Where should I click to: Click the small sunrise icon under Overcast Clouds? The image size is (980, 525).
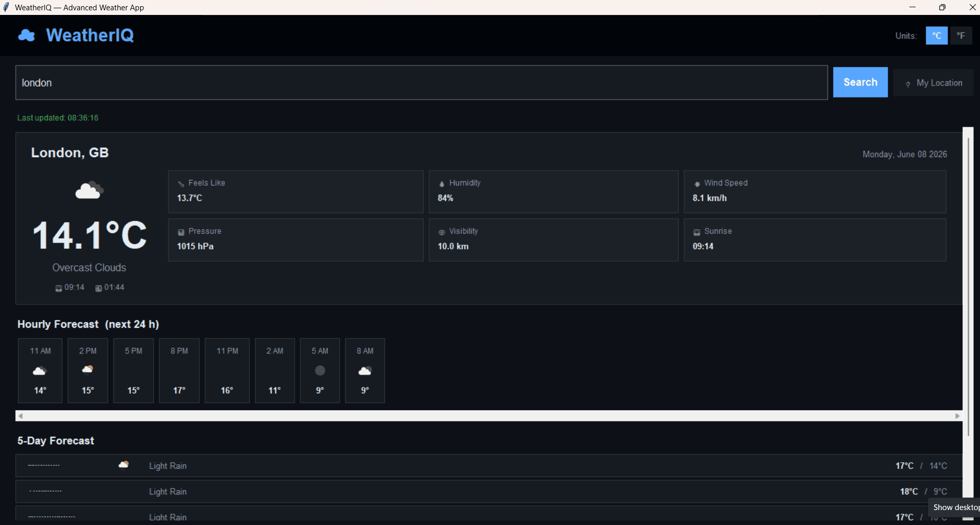pyautogui.click(x=59, y=289)
